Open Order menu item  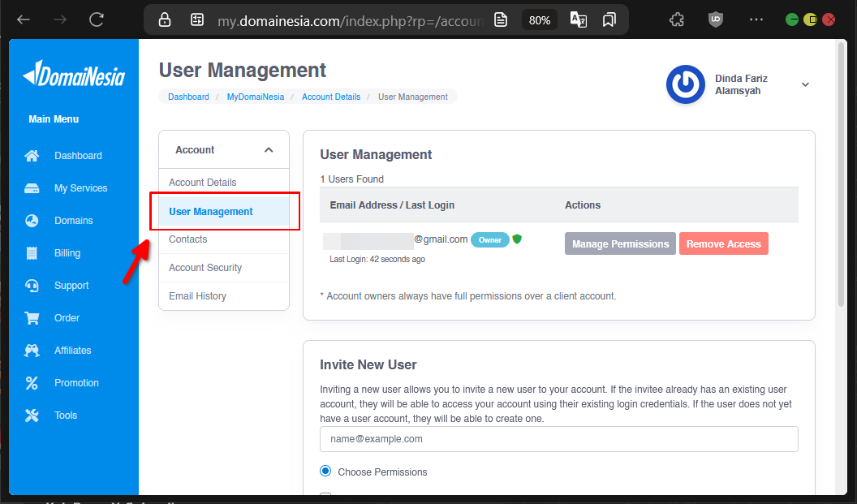pyautogui.click(x=67, y=318)
